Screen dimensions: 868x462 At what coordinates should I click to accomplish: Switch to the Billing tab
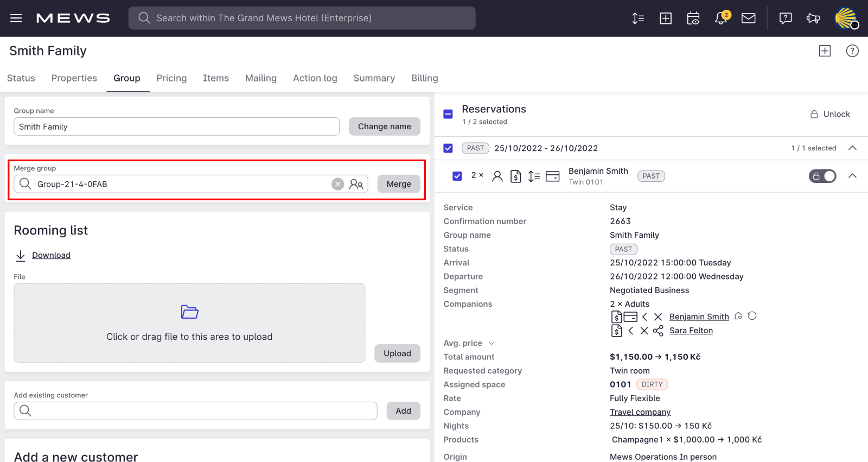[424, 78]
